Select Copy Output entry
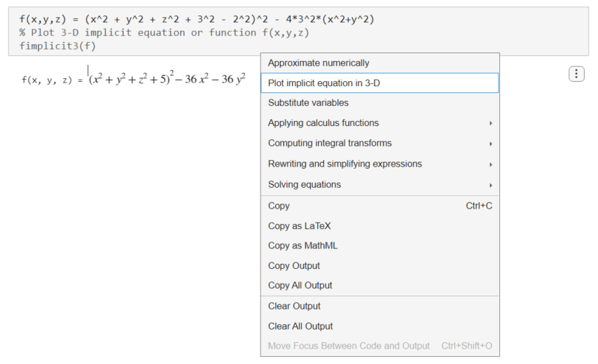 point(293,266)
